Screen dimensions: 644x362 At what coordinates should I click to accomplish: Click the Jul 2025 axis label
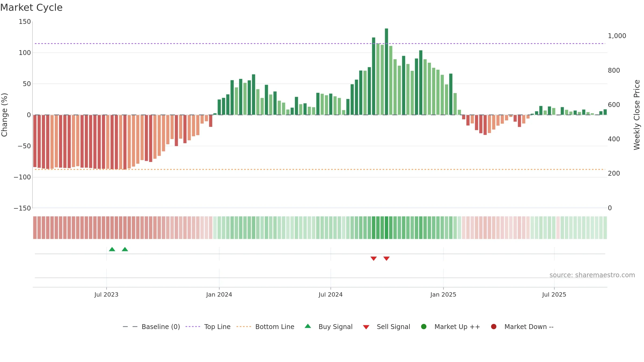coord(554,294)
